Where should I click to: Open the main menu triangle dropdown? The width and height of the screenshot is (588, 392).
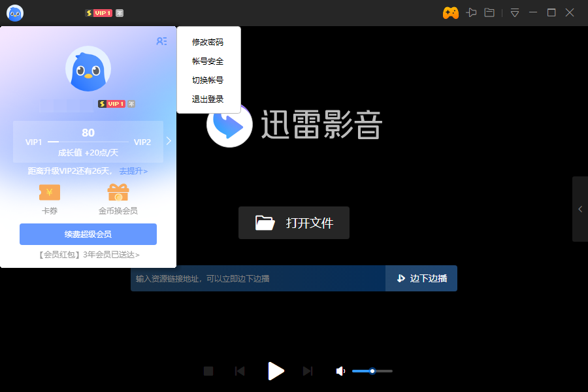[515, 13]
